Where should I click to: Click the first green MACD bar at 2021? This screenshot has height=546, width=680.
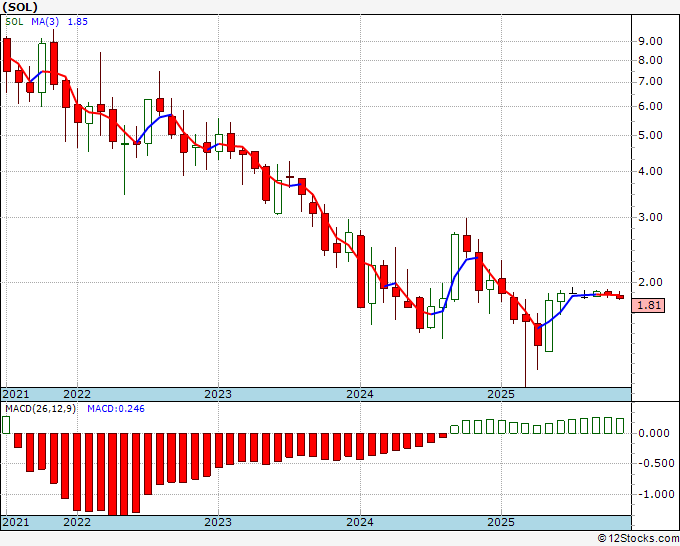(x=6, y=425)
